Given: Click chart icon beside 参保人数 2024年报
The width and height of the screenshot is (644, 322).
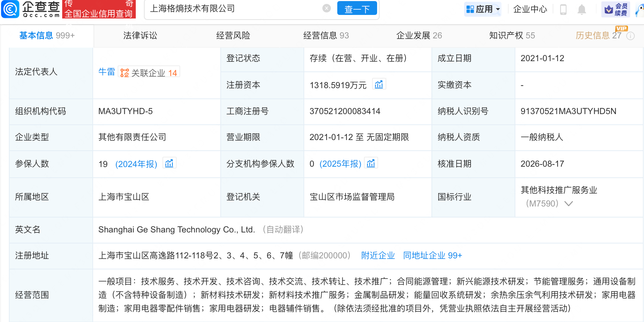Looking at the screenshot, I should click(169, 163).
